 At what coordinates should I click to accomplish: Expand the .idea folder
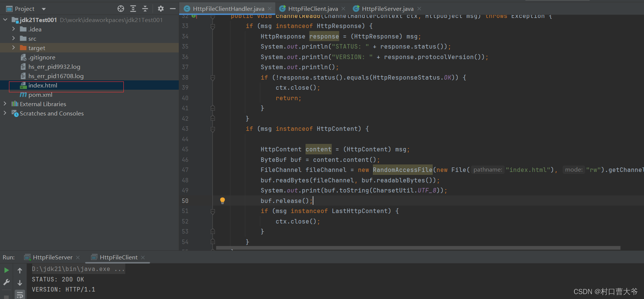tap(14, 29)
